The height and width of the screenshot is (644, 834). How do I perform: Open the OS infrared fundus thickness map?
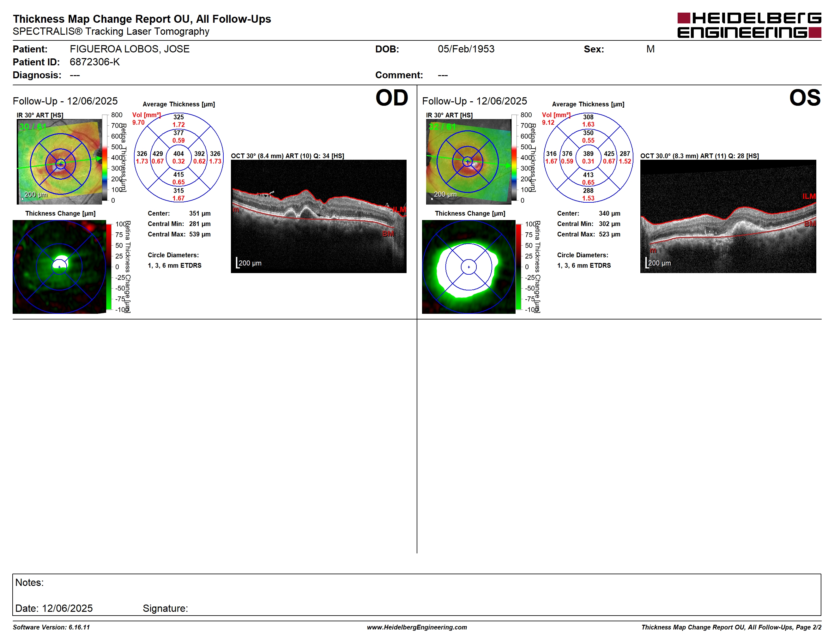pos(468,162)
